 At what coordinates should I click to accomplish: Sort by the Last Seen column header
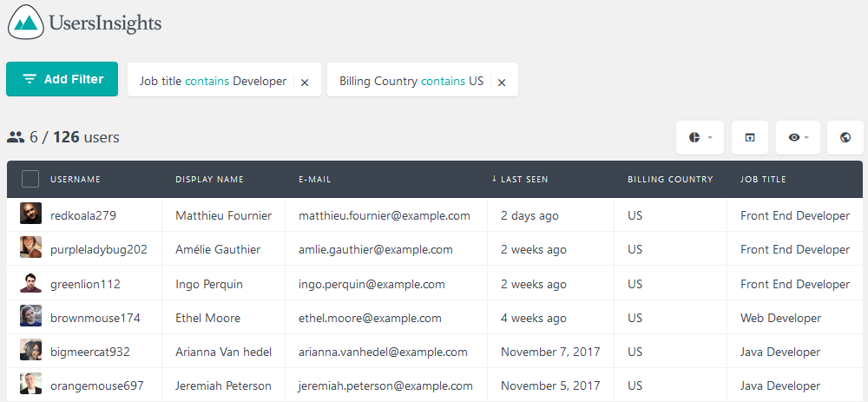click(x=520, y=180)
